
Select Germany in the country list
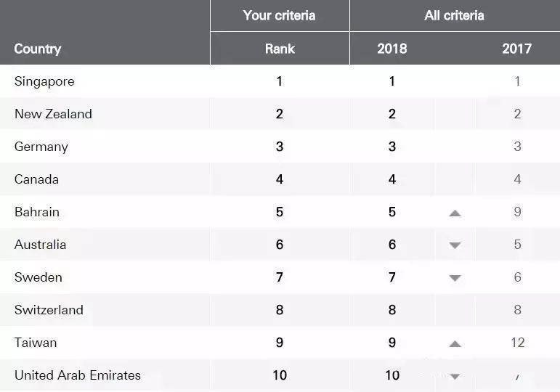click(41, 147)
